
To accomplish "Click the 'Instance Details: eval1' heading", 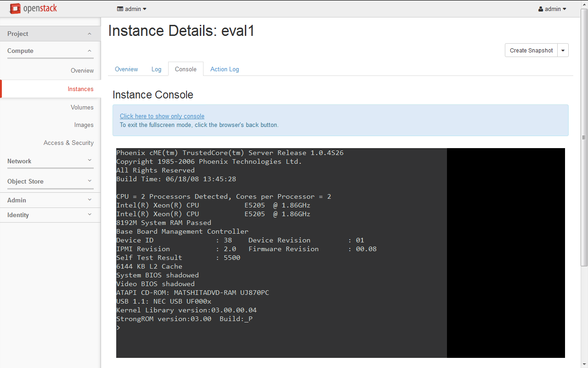I will point(181,31).
